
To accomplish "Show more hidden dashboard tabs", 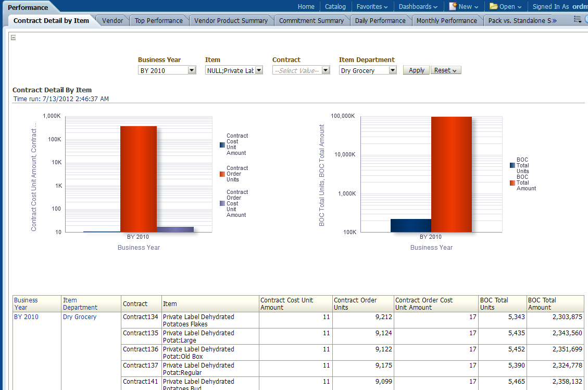I will pos(555,20).
